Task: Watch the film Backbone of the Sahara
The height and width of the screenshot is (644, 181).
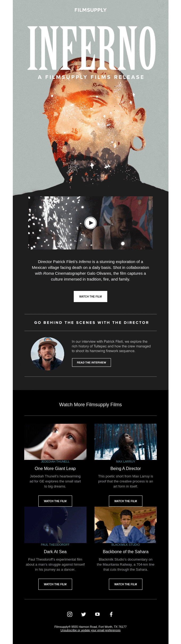Action: click(x=126, y=584)
